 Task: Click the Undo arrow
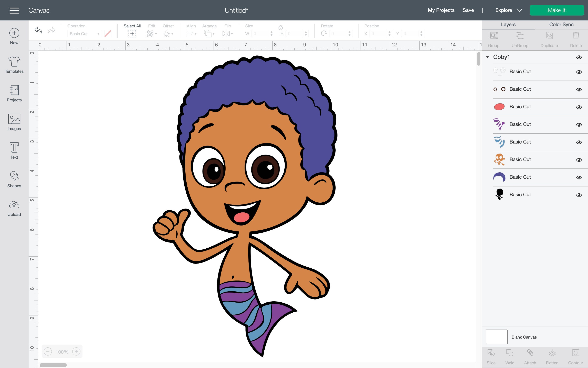[38, 30]
